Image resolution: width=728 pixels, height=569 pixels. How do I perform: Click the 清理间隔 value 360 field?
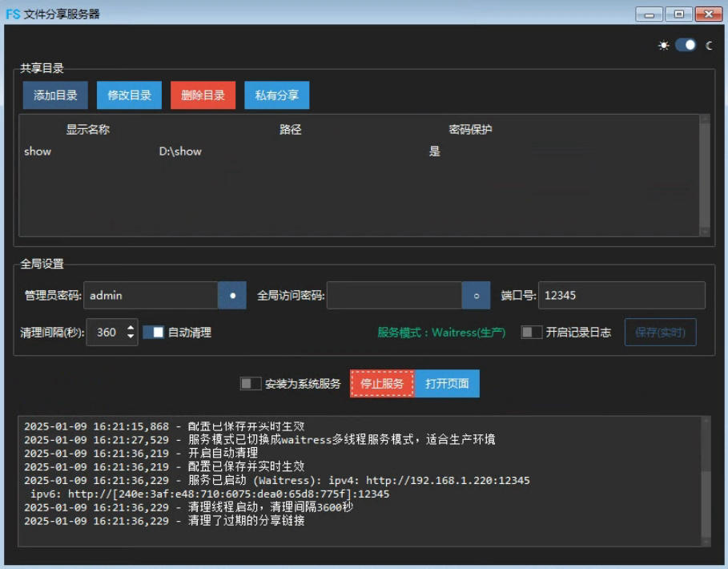(x=107, y=333)
